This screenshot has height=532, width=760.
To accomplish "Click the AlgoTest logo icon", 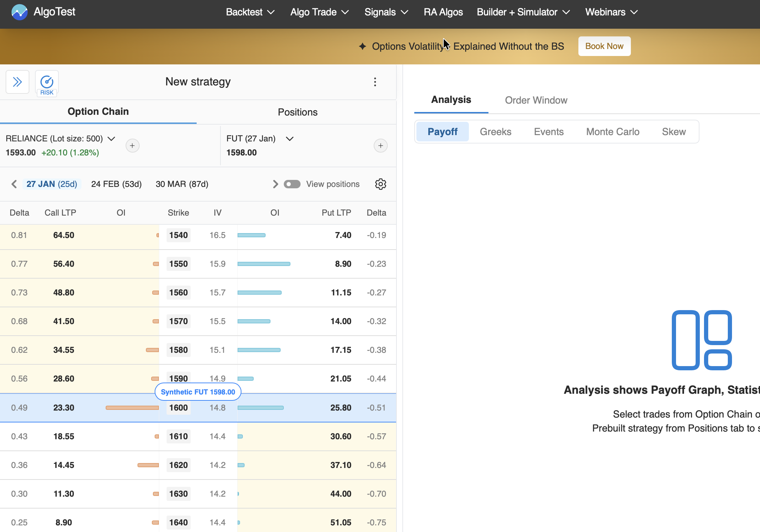I will pyautogui.click(x=19, y=12).
